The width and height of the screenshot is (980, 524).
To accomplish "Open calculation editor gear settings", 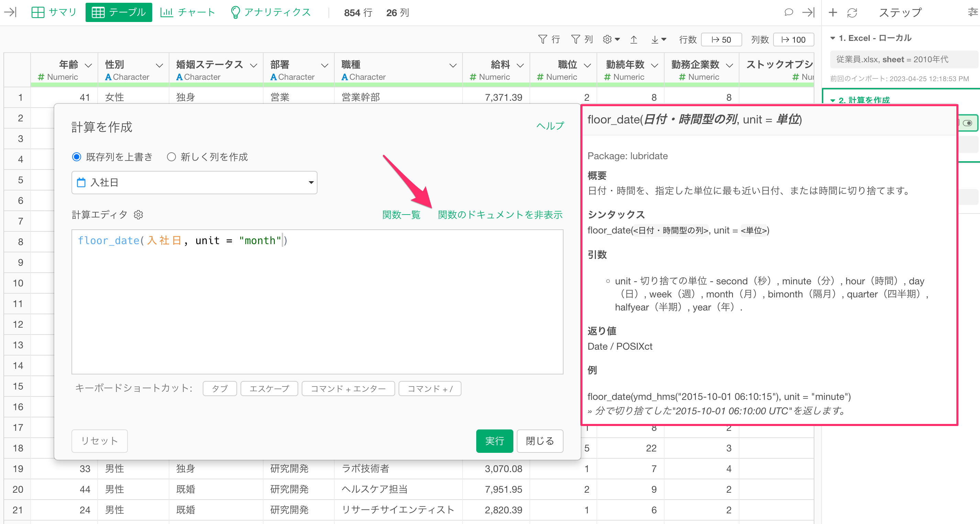I will click(138, 215).
